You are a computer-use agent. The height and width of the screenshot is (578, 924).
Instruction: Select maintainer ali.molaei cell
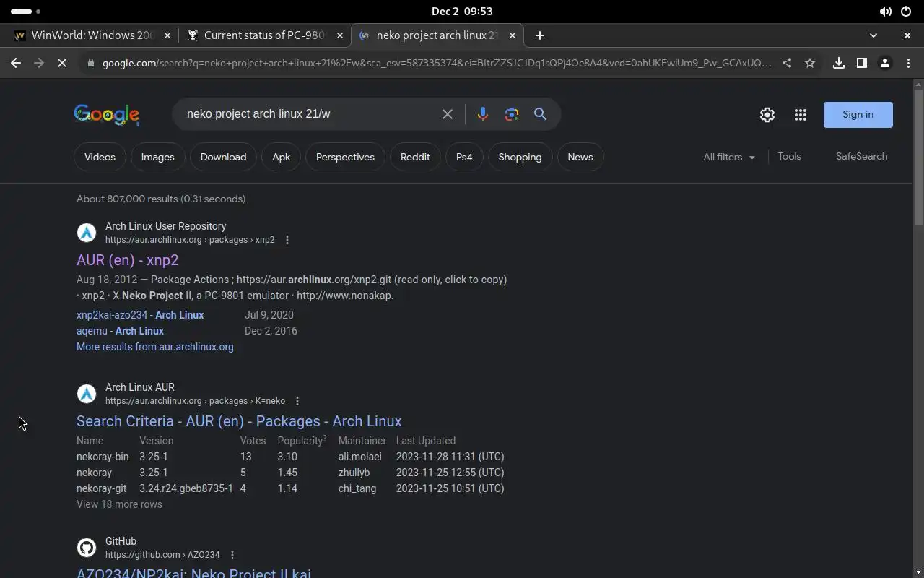pos(359,457)
